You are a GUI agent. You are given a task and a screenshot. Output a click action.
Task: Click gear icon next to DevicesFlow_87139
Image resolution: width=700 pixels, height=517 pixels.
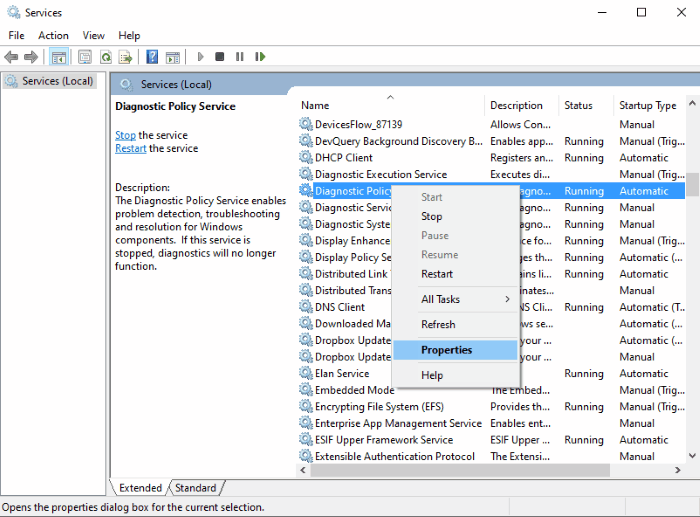305,124
